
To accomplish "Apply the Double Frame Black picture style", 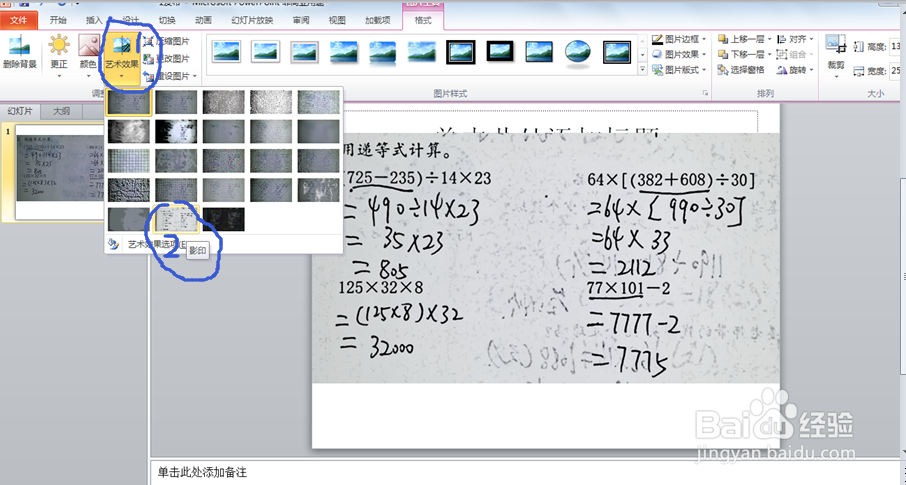I will [x=461, y=52].
